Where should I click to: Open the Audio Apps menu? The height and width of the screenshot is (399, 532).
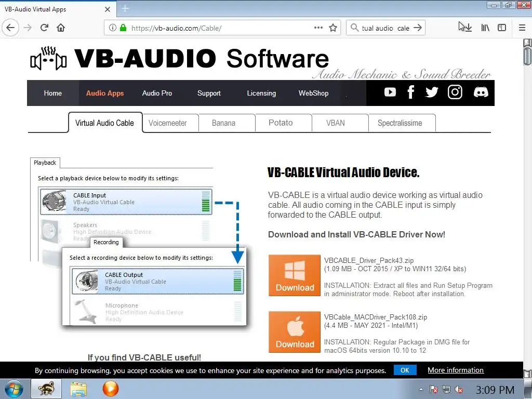click(x=105, y=93)
